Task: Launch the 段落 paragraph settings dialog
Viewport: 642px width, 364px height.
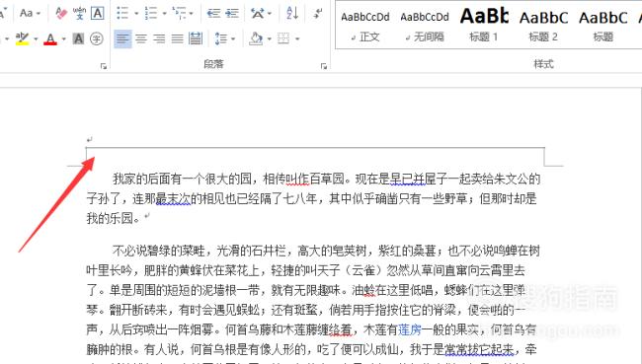Action: (x=324, y=66)
